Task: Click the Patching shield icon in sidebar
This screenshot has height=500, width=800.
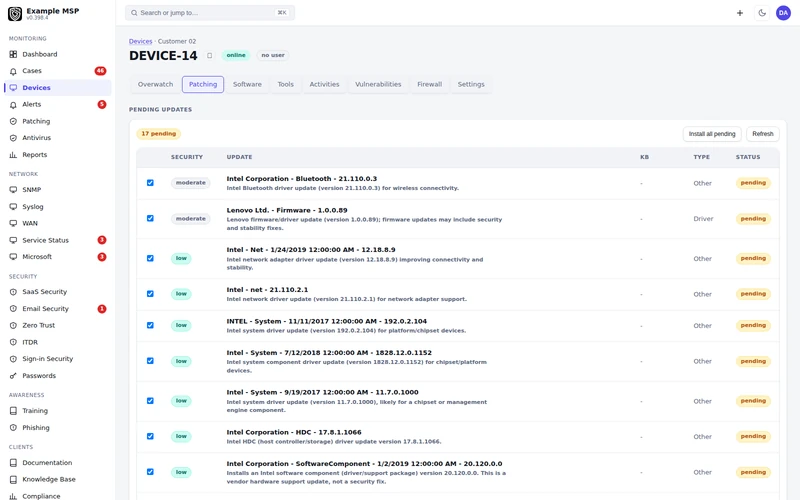Action: (13, 121)
